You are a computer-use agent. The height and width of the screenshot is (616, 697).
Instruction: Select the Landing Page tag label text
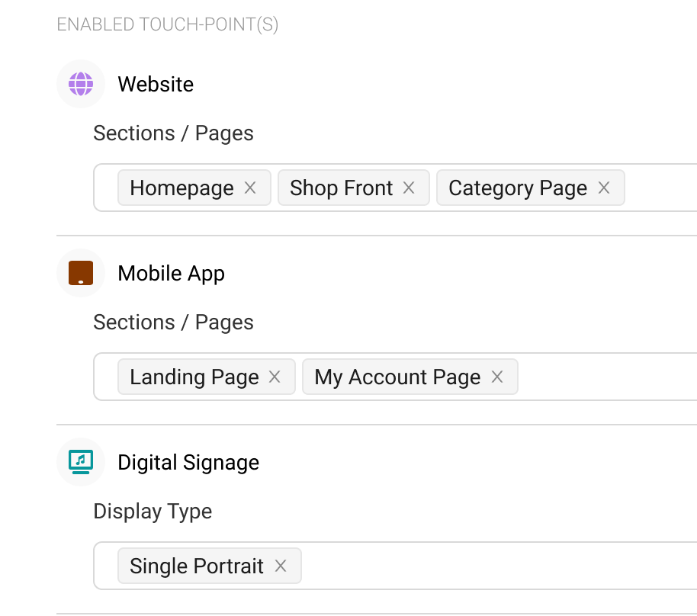pyautogui.click(x=194, y=377)
